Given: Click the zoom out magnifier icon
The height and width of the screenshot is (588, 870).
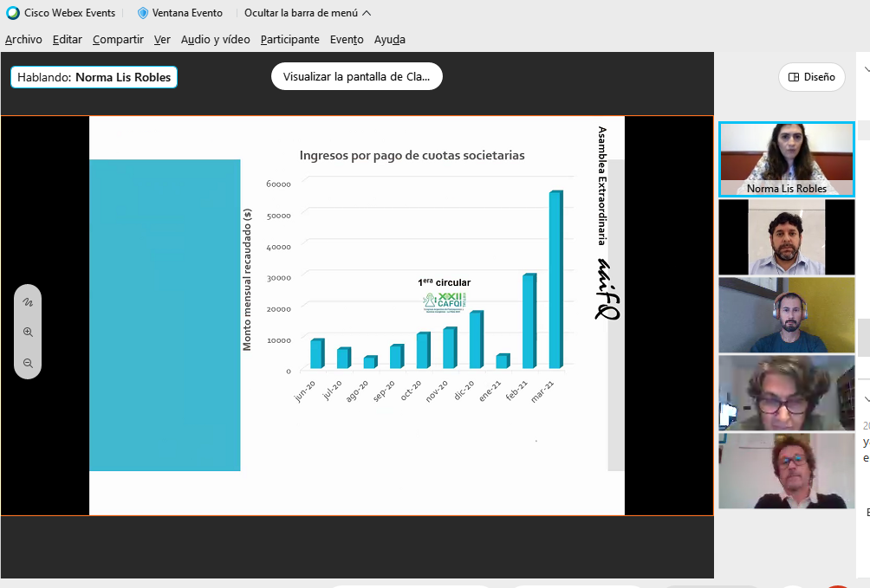Looking at the screenshot, I should click(x=28, y=364).
